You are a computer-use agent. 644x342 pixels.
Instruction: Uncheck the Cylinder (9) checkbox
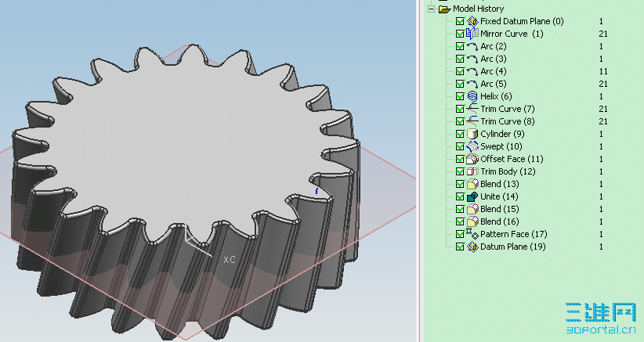460,134
